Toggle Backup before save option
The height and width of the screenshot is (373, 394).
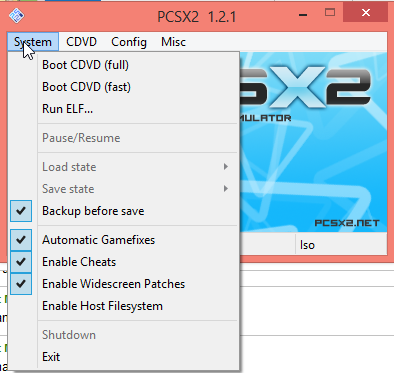(x=124, y=211)
